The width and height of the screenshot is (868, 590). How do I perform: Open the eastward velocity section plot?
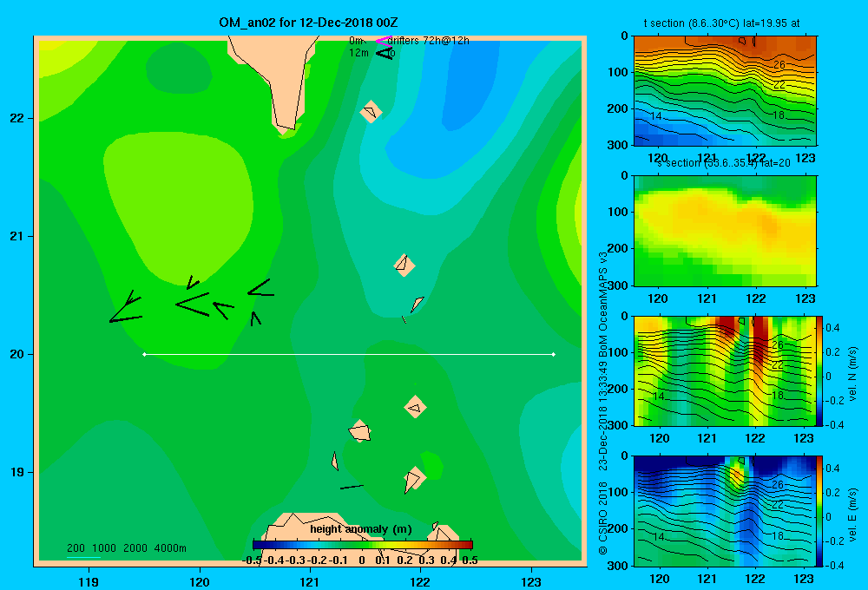click(x=725, y=511)
